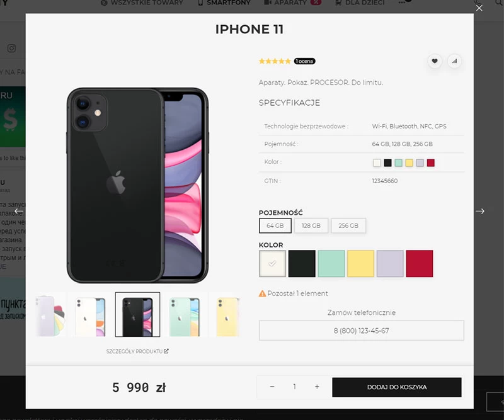This screenshot has height=420, width=504.
Task: Select the 128 GB capacity option
Action: coord(311,225)
